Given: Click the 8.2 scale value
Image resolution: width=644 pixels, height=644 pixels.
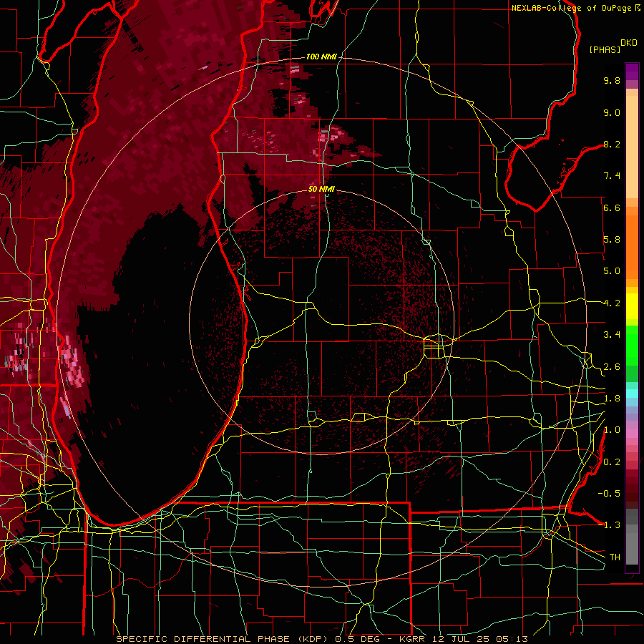Looking at the screenshot, I should tap(612, 144).
